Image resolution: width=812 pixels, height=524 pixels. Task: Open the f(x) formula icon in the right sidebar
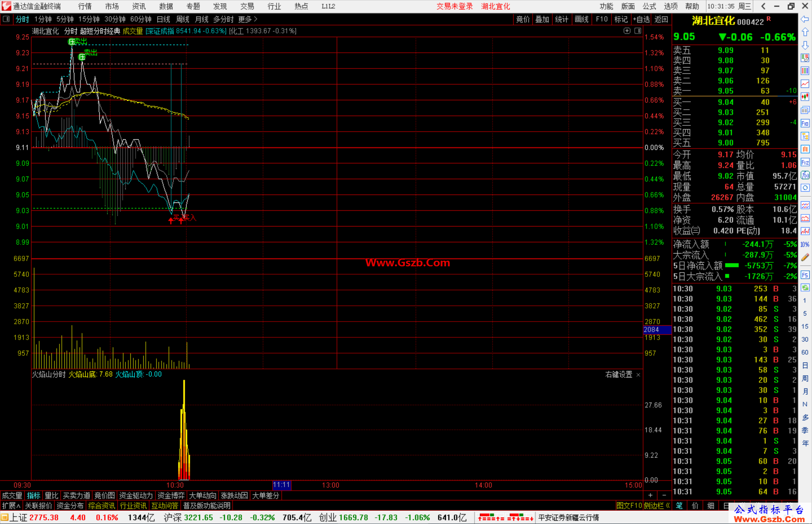click(x=805, y=175)
